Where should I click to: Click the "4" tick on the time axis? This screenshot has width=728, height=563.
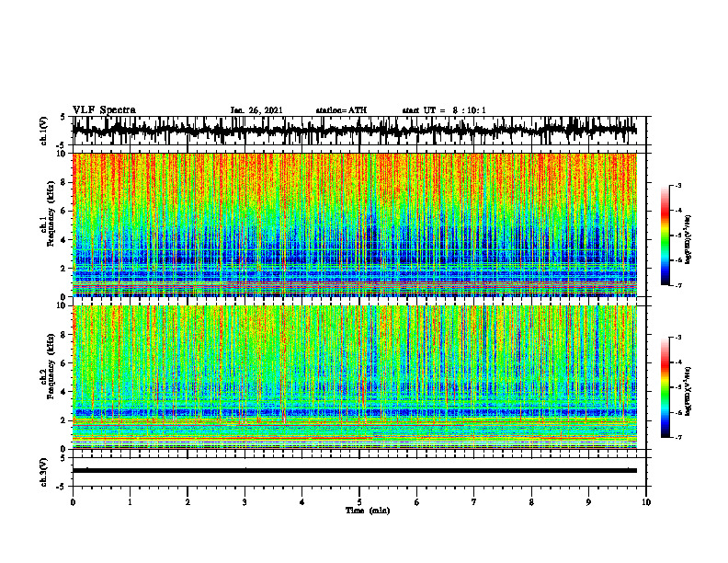pyautogui.click(x=302, y=502)
